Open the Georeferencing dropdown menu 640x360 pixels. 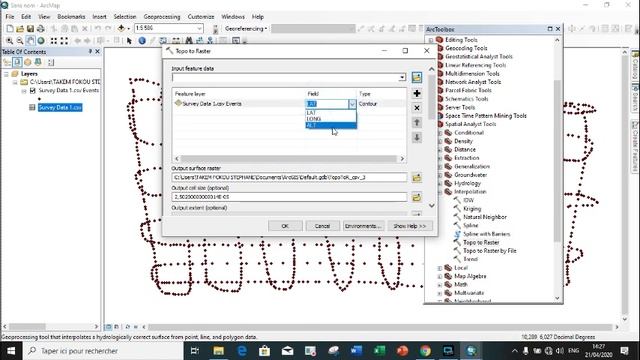coord(246,29)
